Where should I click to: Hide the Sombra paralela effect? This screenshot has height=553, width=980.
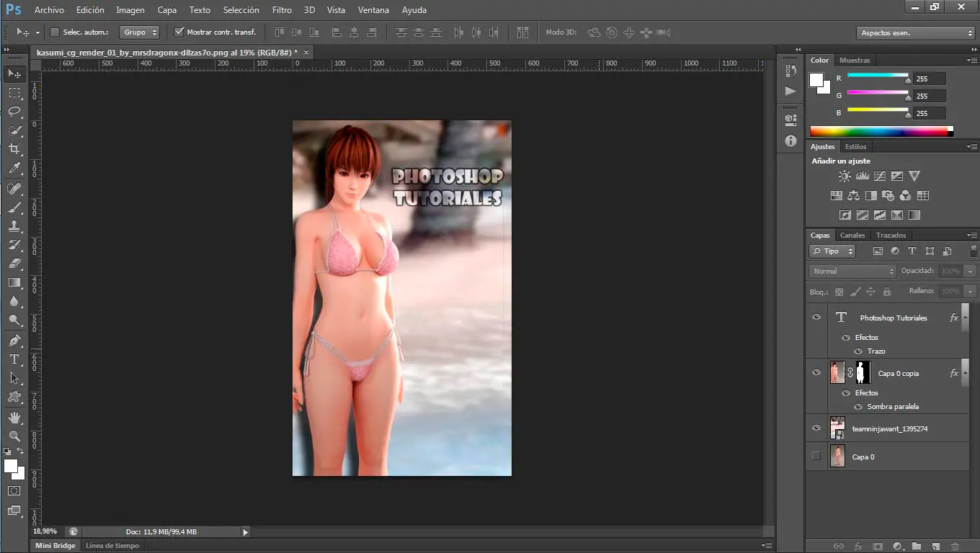tap(858, 407)
